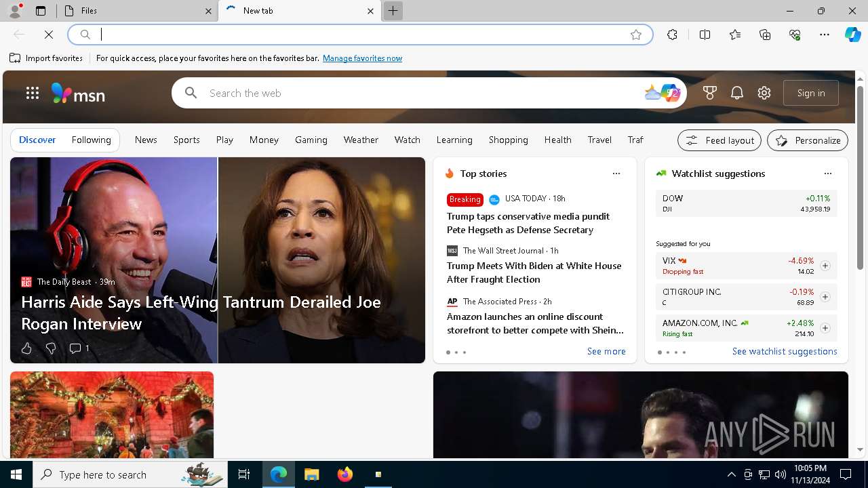Open the Gaming category
The height and width of the screenshot is (488, 868).
pyautogui.click(x=311, y=140)
